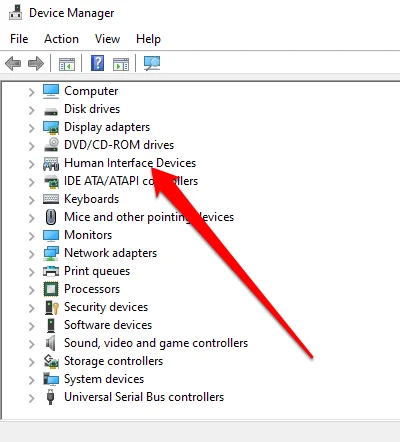Expand the Disk drives chevron

[31, 110]
